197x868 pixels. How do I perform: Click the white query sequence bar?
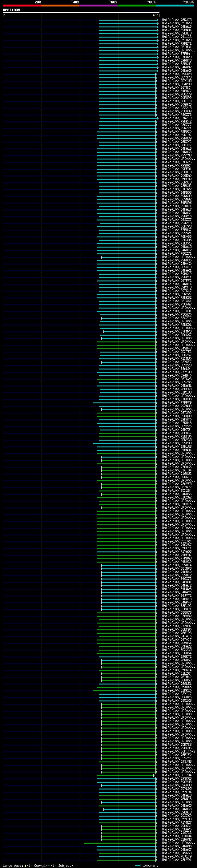click(x=81, y=12)
